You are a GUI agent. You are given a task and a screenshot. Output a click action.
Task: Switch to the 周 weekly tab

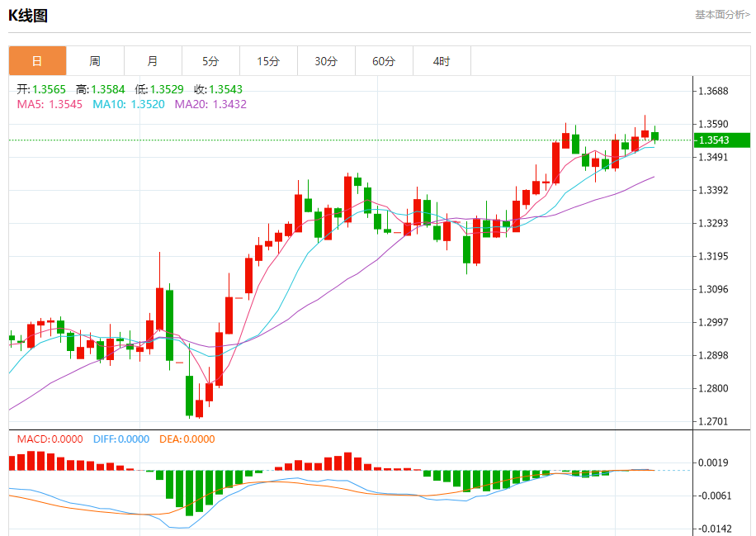[95, 61]
